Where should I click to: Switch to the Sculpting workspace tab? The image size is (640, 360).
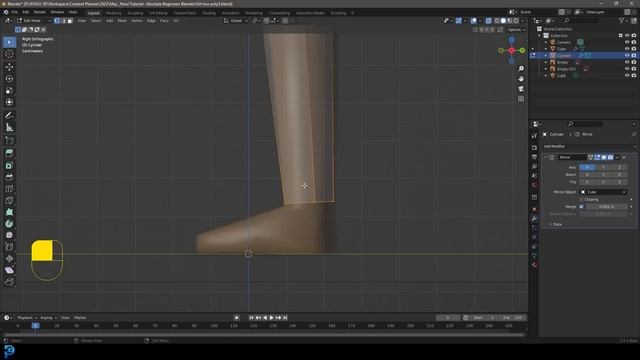point(135,13)
